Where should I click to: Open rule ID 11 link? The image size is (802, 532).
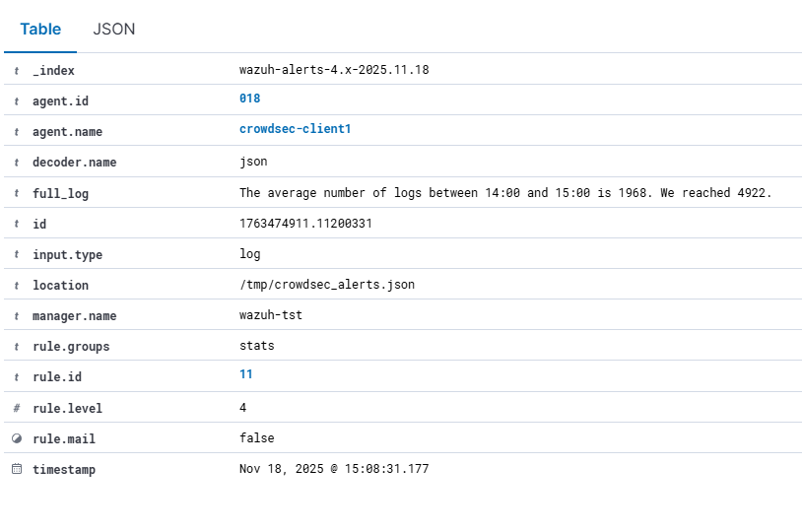[x=246, y=374]
